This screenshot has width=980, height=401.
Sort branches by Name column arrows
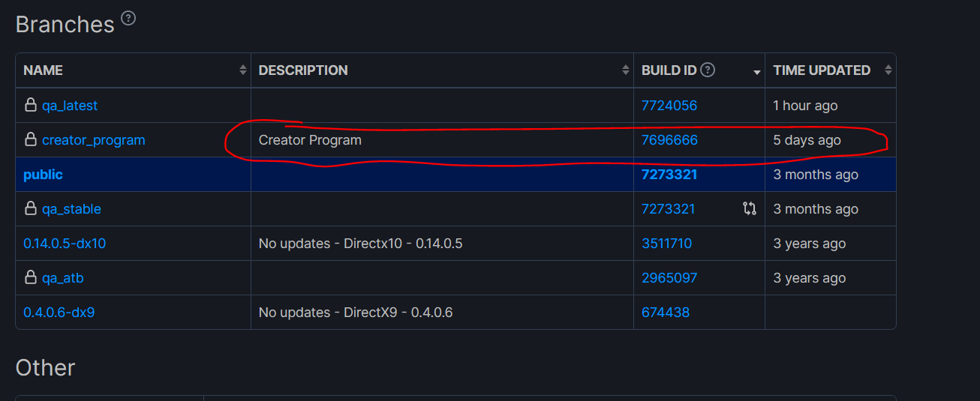pyautogui.click(x=242, y=70)
